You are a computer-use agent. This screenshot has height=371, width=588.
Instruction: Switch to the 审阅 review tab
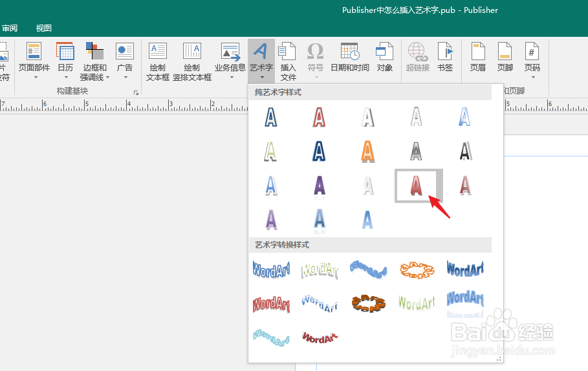coord(9,28)
